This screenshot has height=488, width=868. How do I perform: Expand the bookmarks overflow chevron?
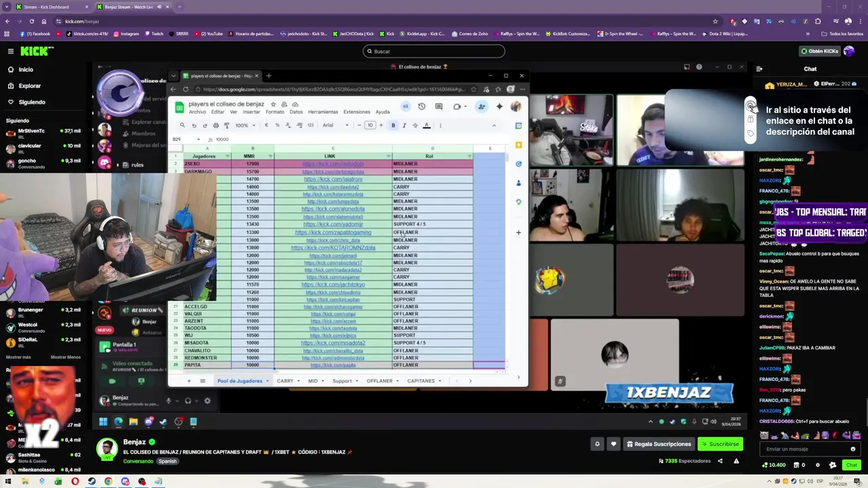tap(808, 33)
